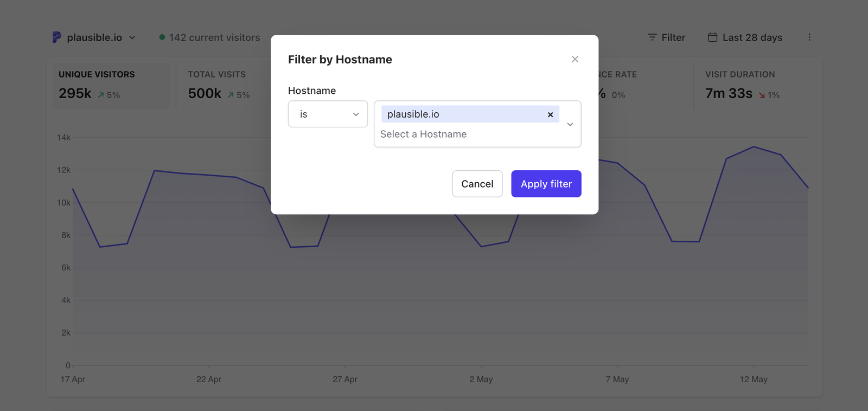This screenshot has height=411, width=868.
Task: Click the 7 May axis label
Action: click(617, 380)
